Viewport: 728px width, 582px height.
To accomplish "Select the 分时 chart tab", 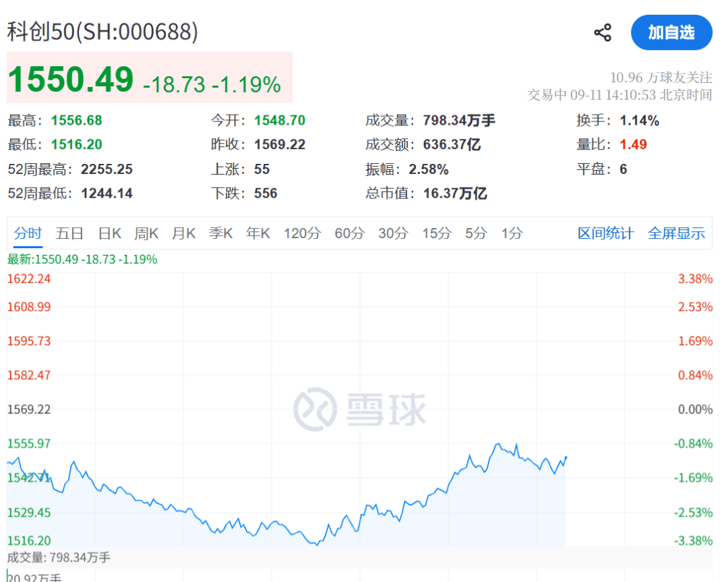I will [x=28, y=233].
